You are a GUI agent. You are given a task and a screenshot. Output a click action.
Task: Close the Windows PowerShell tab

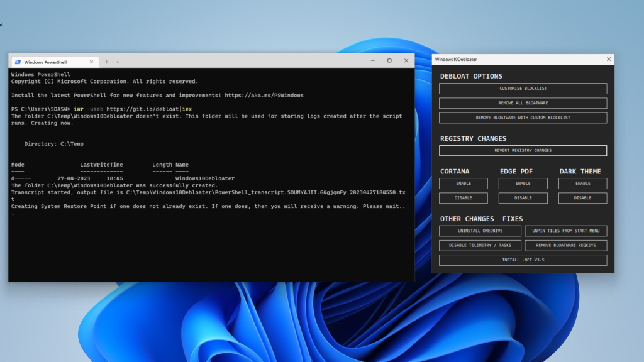[91, 62]
